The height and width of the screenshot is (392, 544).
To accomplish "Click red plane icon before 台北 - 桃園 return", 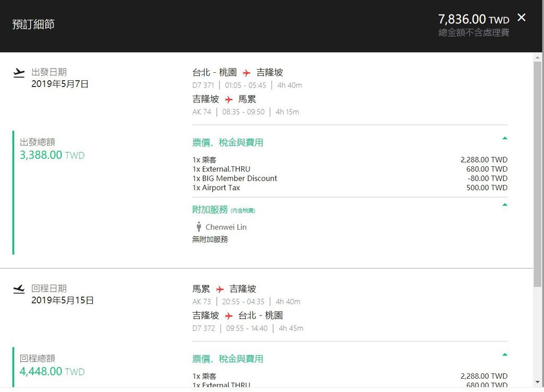I will pyautogui.click(x=228, y=316).
